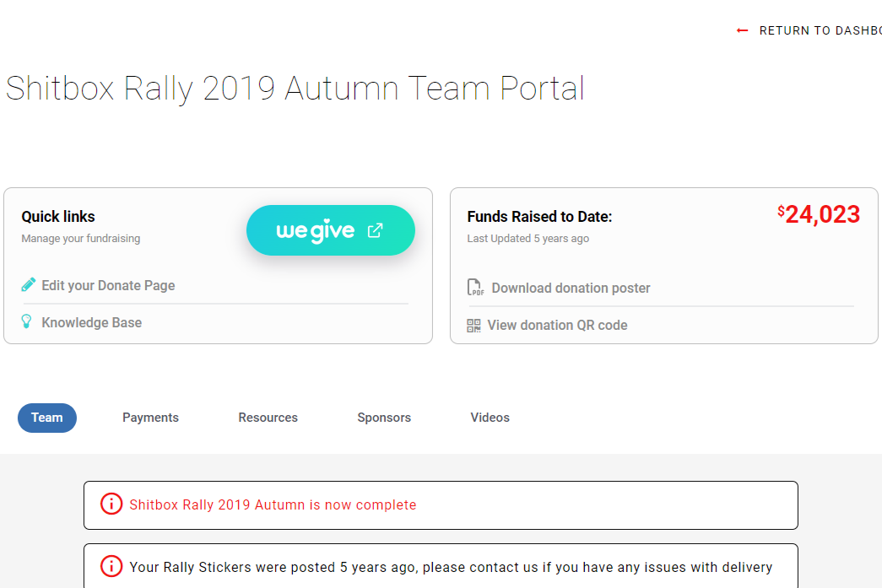Click the pencil icon beside Edit your Donate Page
This screenshot has width=882, height=588.
[29, 285]
